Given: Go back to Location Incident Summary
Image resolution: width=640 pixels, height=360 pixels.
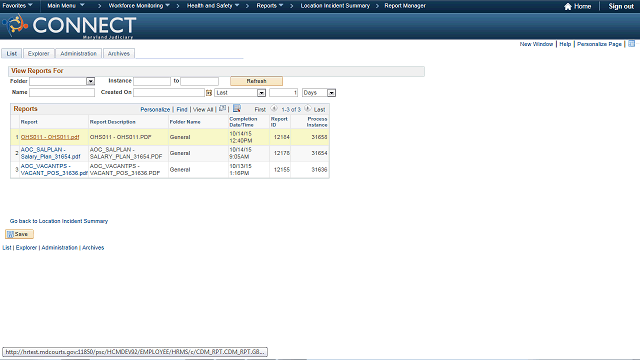Looking at the screenshot, I should [x=59, y=221].
